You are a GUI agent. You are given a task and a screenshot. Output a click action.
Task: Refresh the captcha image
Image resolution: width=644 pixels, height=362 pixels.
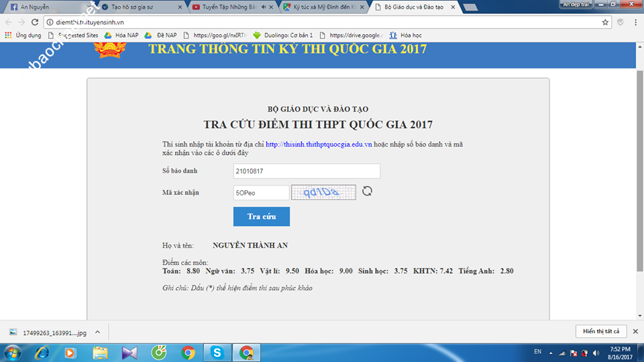367,191
